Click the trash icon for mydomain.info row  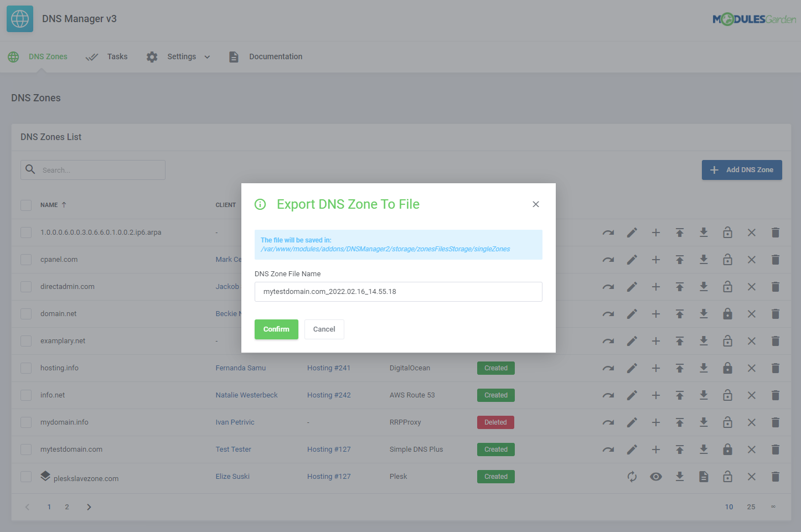point(775,422)
